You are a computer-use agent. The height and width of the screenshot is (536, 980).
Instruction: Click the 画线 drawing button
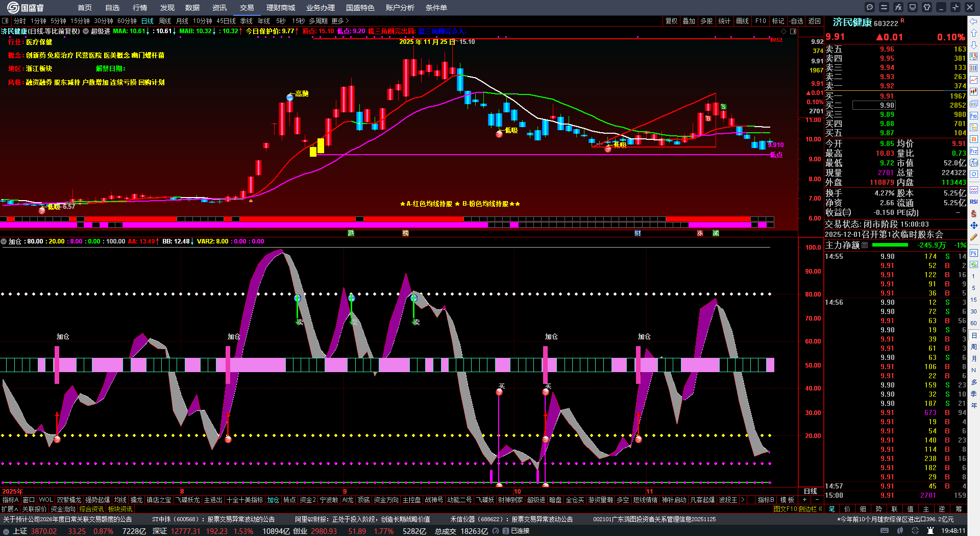(x=743, y=21)
